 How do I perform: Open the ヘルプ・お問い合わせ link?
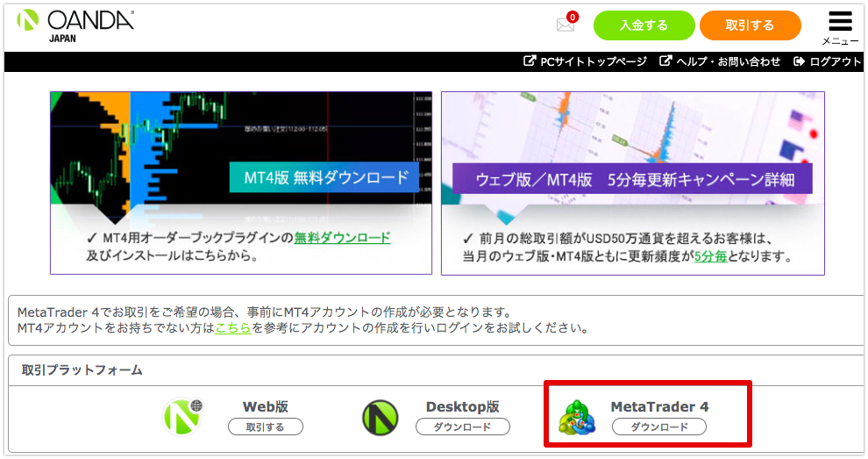click(729, 61)
